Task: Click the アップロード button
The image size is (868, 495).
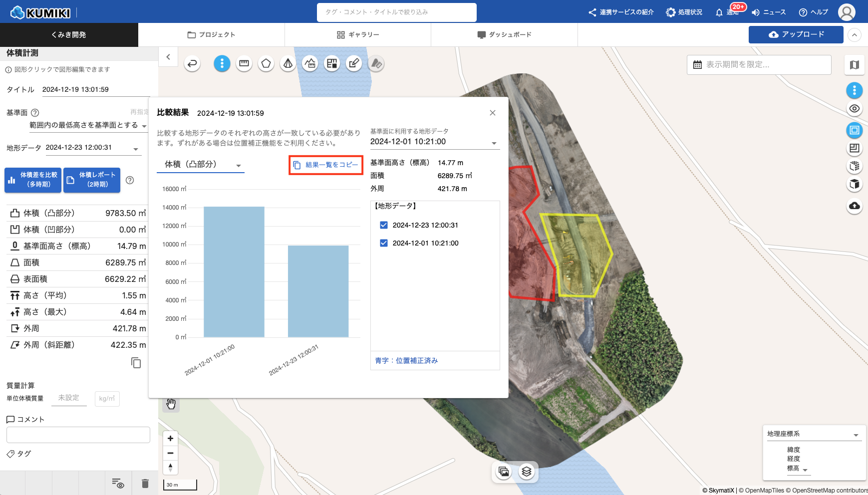Action: (796, 34)
